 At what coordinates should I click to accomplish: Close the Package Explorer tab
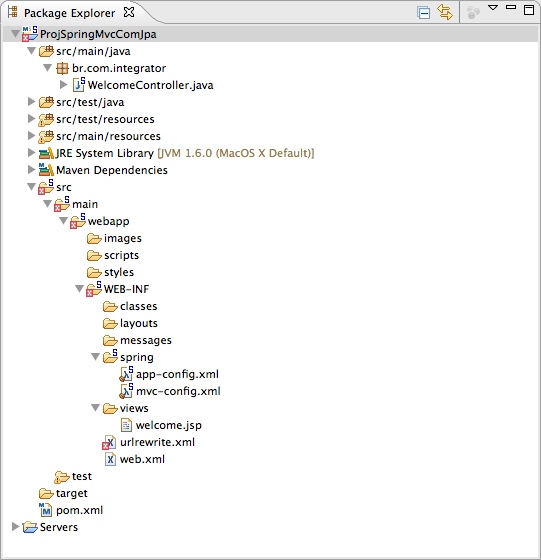[129, 12]
